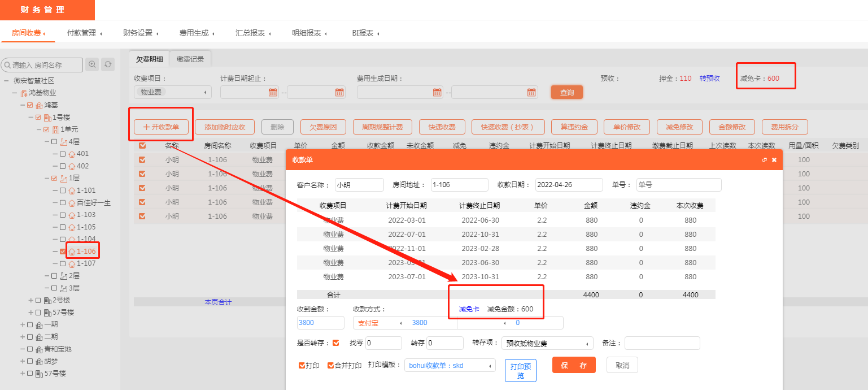Click the zoom search icon beside room search
The height and width of the screenshot is (390, 868).
point(92,64)
